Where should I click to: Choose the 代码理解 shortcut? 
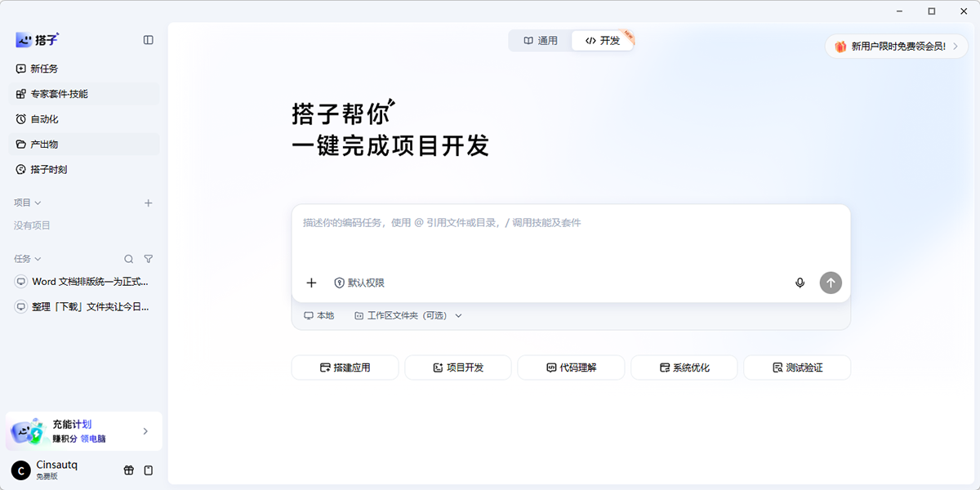571,367
